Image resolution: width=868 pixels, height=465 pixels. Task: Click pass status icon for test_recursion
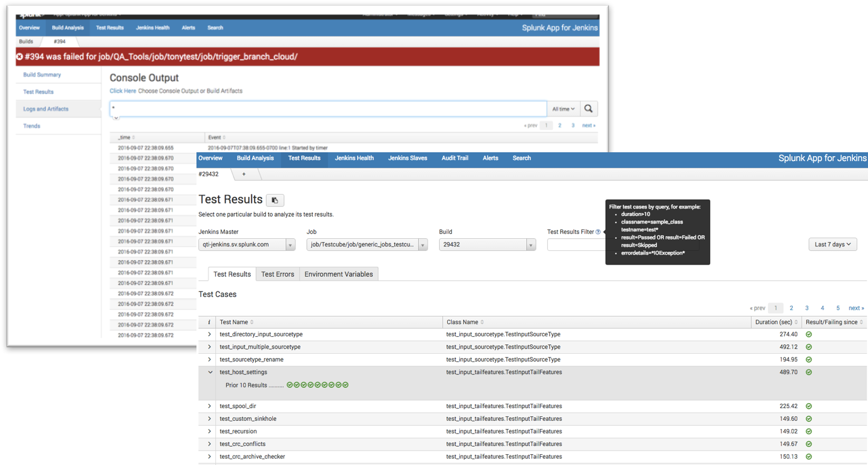(809, 432)
